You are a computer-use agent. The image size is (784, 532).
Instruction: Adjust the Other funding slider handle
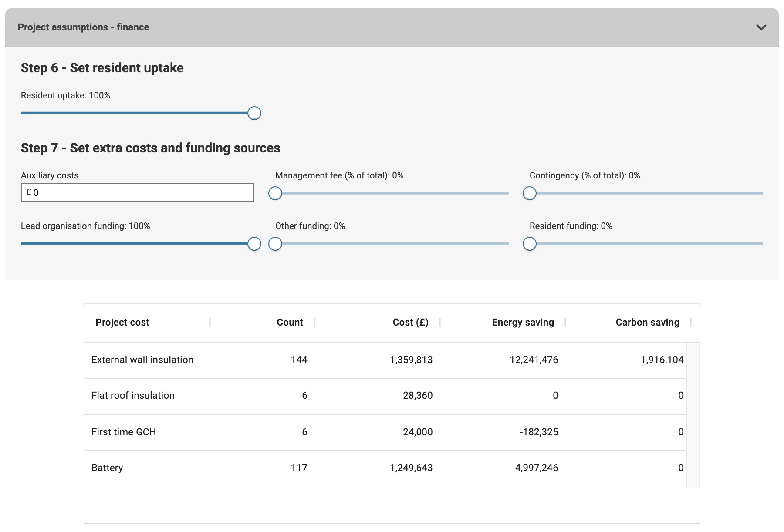tap(275, 244)
